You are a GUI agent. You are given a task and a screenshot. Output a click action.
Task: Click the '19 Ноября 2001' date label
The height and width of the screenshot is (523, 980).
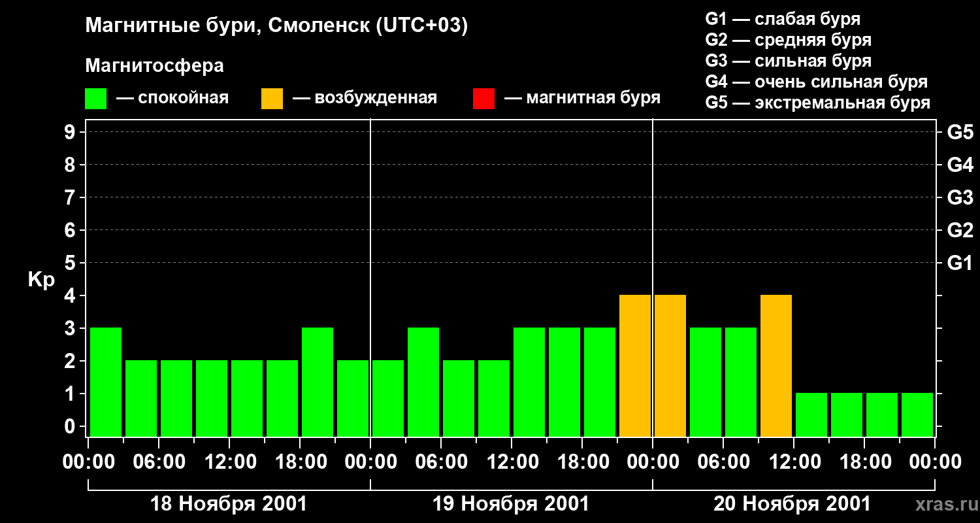coord(511,504)
